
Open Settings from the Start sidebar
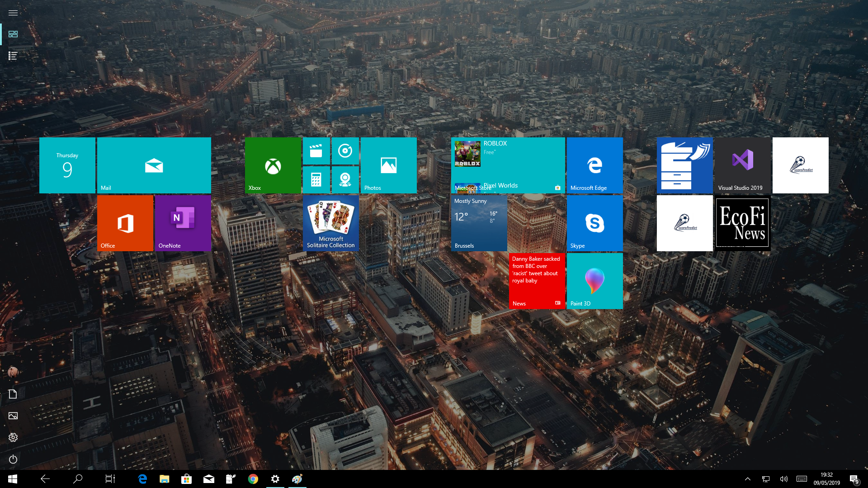point(13,437)
